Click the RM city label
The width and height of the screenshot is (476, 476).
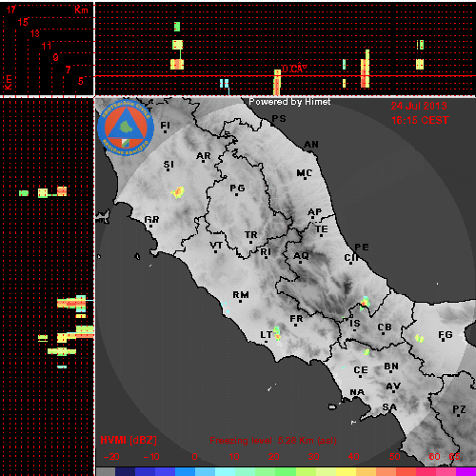(x=241, y=295)
